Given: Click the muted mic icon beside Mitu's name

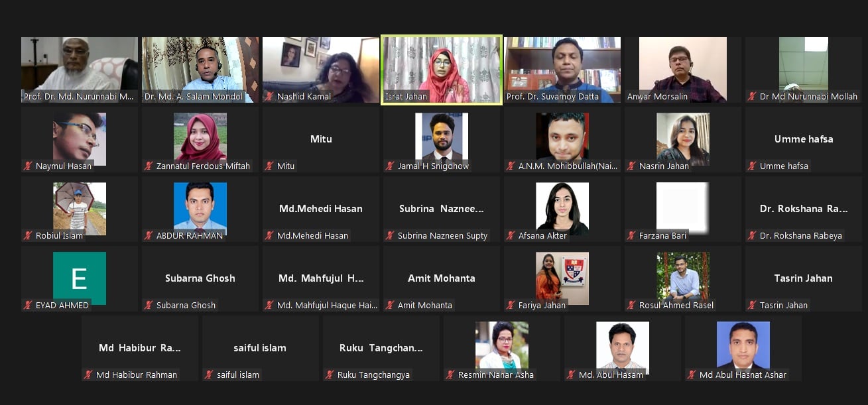Looking at the screenshot, I should pyautogui.click(x=269, y=166).
